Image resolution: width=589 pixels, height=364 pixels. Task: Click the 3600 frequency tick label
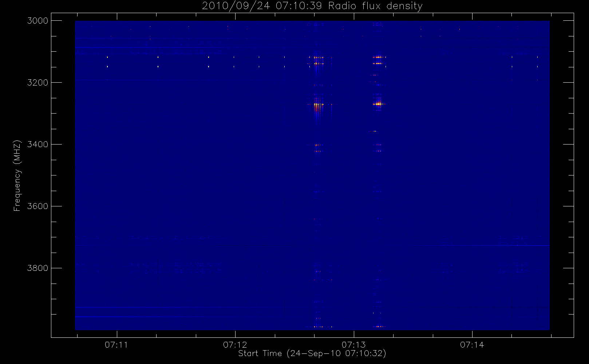pyautogui.click(x=38, y=206)
